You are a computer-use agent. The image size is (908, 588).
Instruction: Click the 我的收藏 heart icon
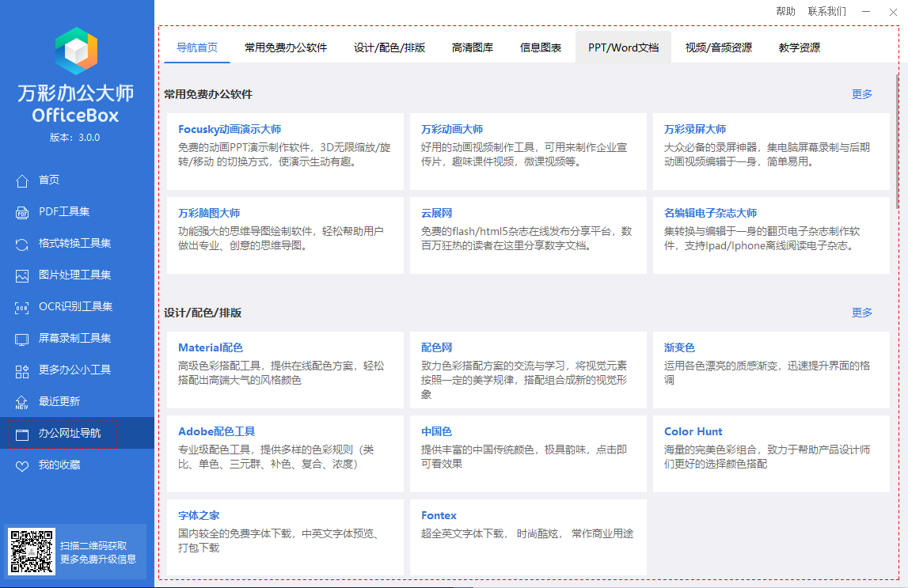[x=22, y=465]
